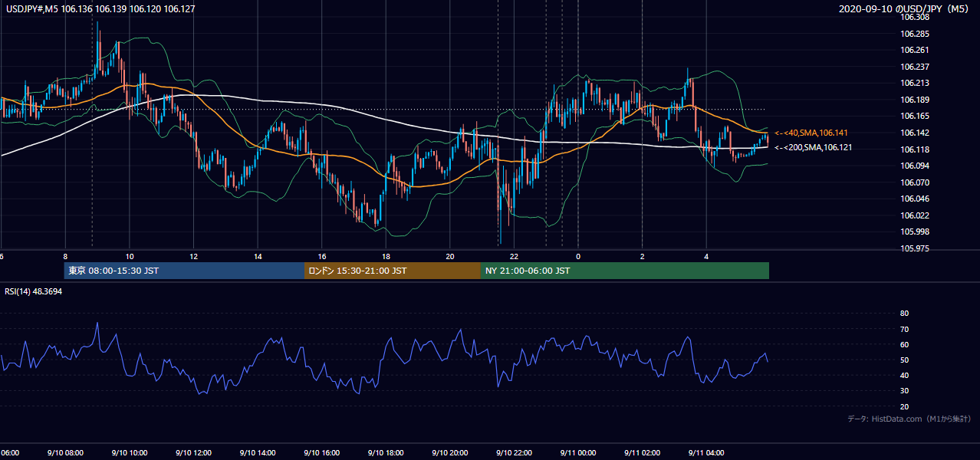Click the 9/10 20:00 date axis label
This screenshot has width=980, height=460.
(x=449, y=453)
